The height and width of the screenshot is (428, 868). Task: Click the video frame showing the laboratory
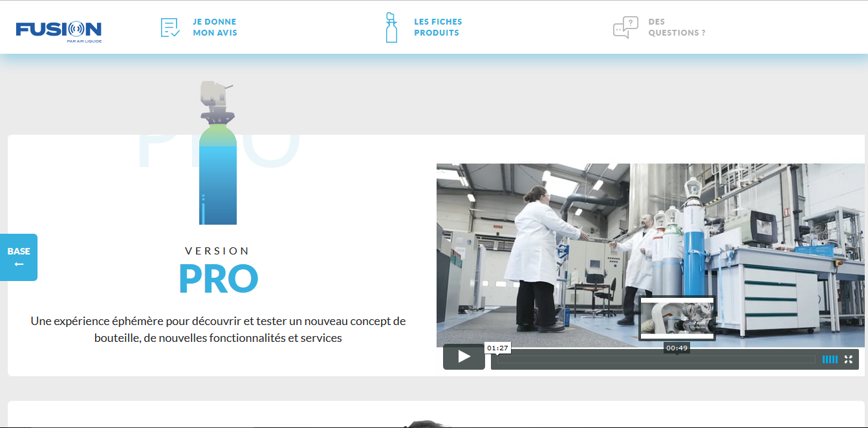tap(650, 255)
